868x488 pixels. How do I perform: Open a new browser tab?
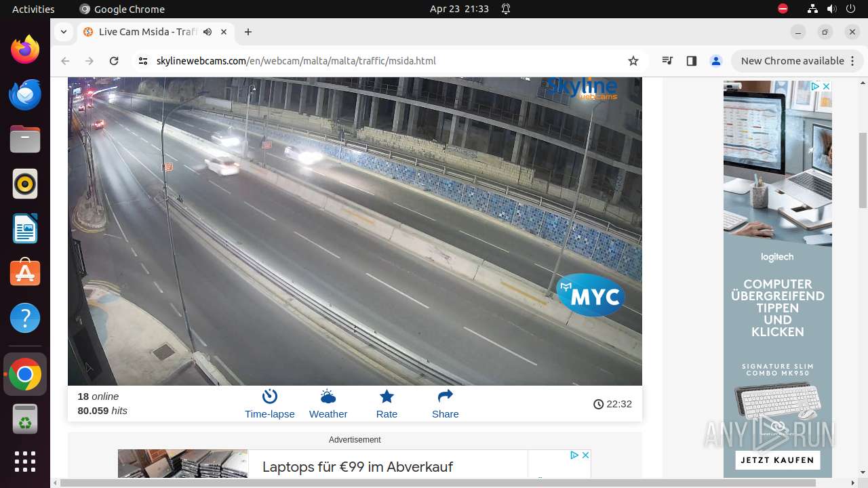point(248,32)
